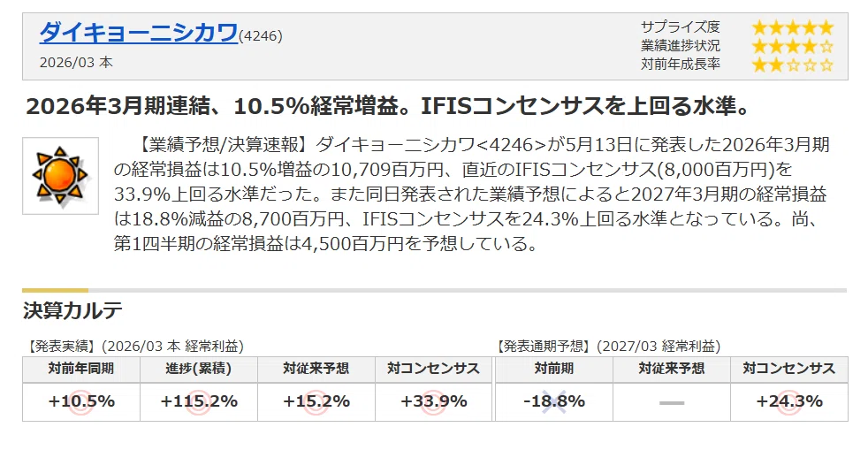The image size is (868, 450).
Task: Click the red circle mark on +10.5%
Action: (81, 402)
